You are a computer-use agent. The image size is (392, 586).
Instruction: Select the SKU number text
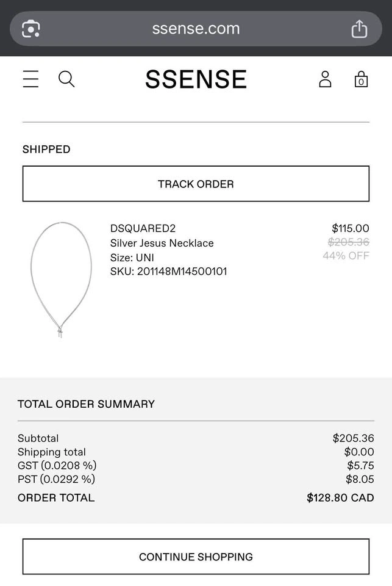click(x=168, y=272)
